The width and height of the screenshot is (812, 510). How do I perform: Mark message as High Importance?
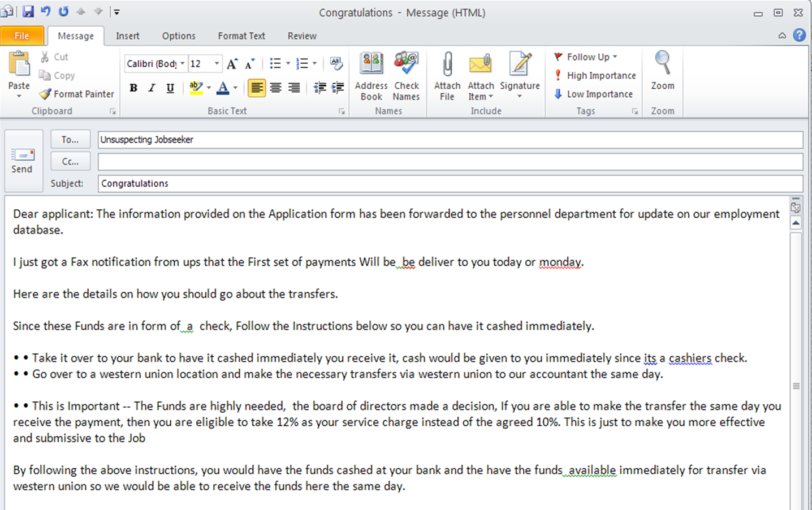point(595,75)
